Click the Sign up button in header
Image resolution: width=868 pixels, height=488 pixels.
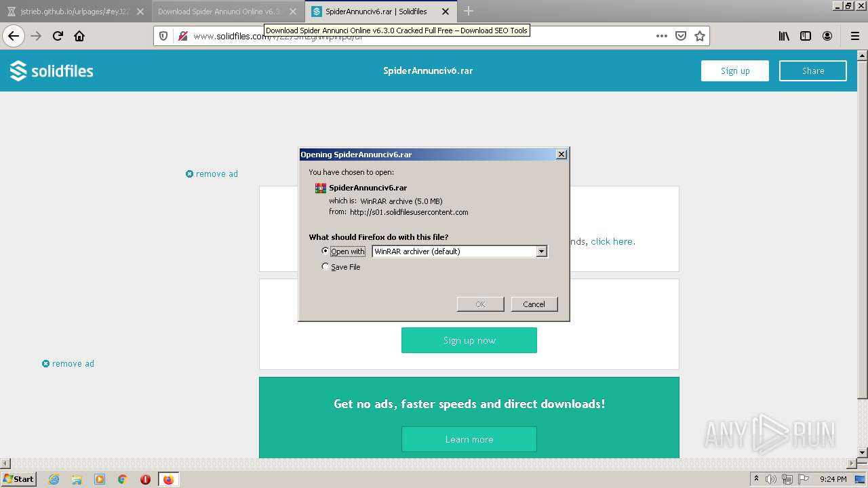(x=735, y=70)
